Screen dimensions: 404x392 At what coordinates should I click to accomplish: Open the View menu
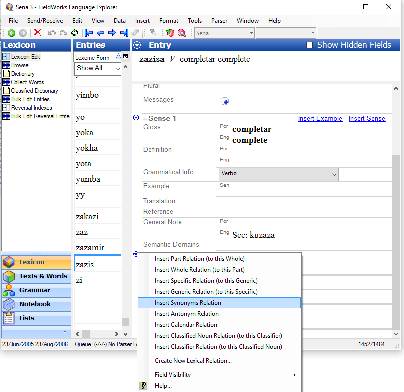[98, 21]
